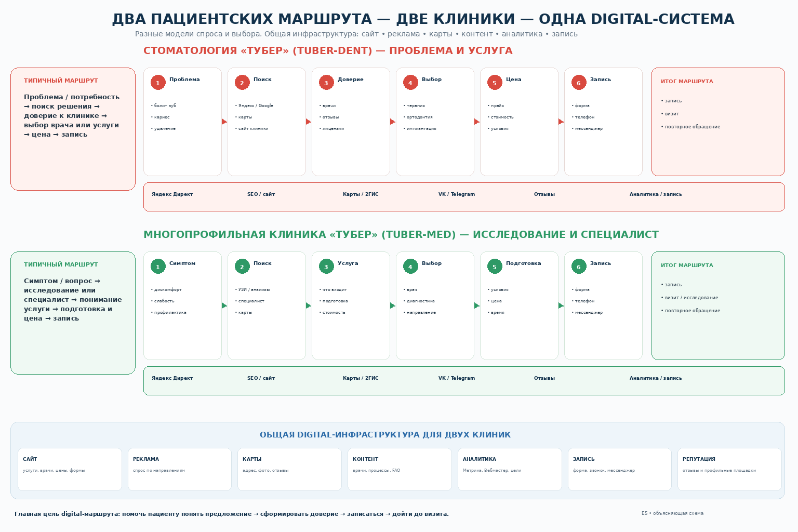Viewport: 798px width, 532px height.
Task: Click the green 'ИТОГ МАРШРУТА' heading
Action: coord(687,265)
